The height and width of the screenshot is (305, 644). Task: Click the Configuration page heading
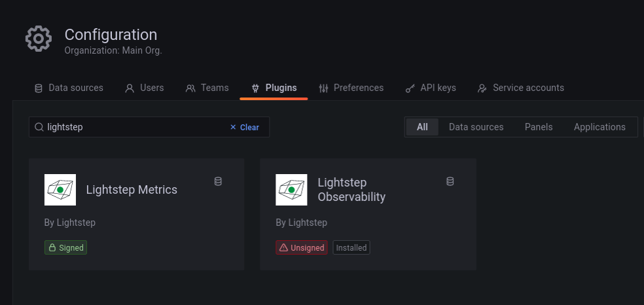[111, 35]
